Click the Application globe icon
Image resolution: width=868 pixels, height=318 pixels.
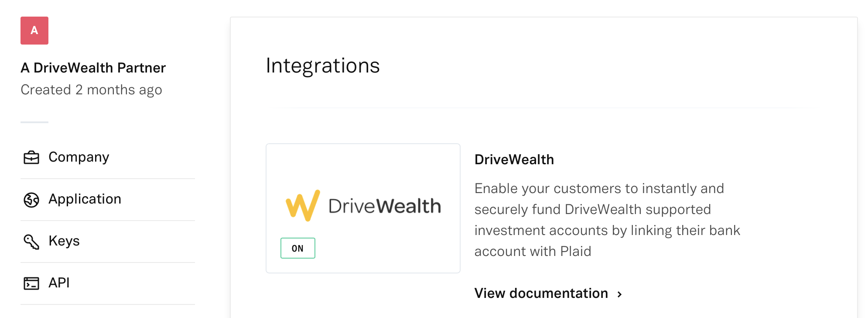pos(31,200)
